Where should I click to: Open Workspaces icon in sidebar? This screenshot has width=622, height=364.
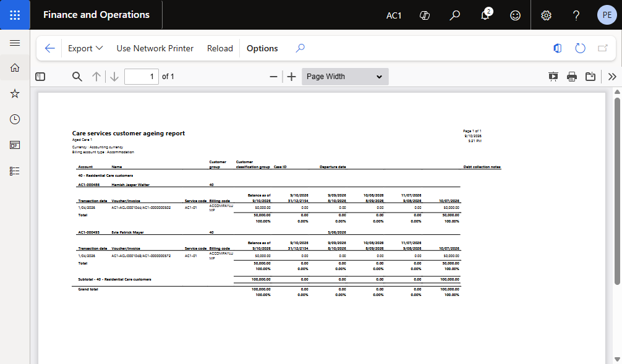[15, 145]
